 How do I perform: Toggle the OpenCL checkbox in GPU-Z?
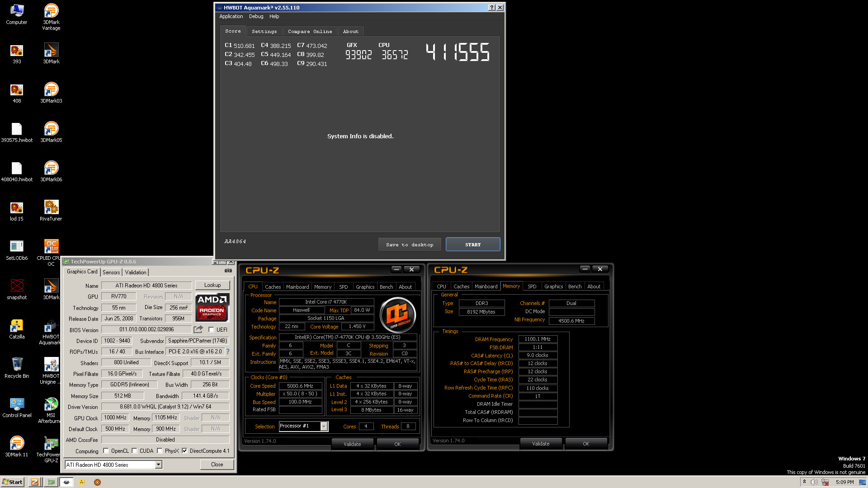point(106,451)
